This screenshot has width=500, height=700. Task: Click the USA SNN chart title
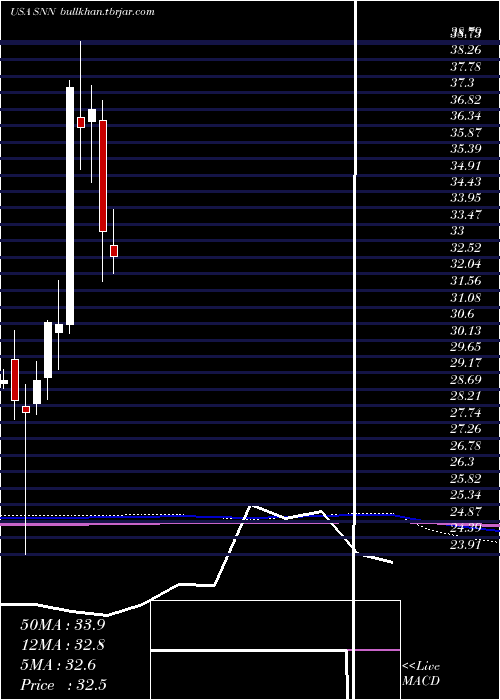point(32,12)
